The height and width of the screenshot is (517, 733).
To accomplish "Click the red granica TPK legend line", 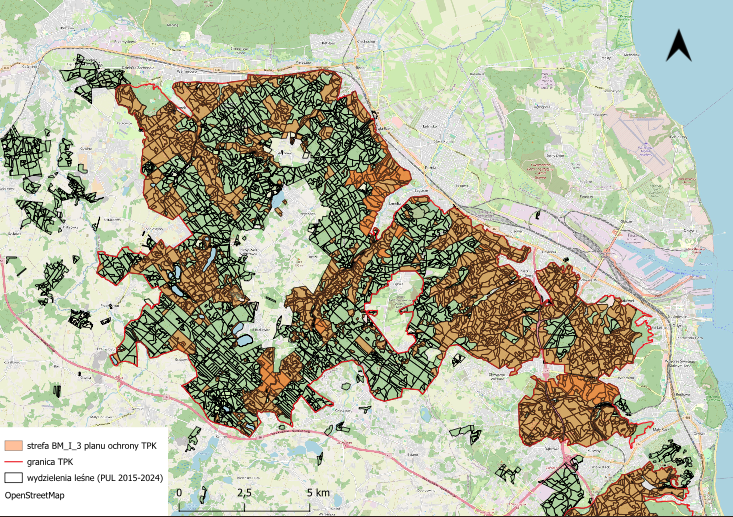I will point(15,462).
